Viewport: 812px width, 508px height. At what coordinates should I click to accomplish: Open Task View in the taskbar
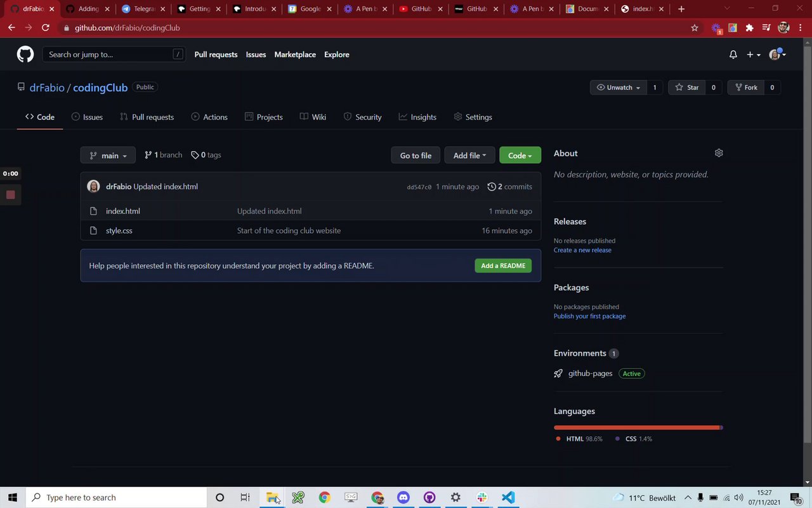coord(245,497)
